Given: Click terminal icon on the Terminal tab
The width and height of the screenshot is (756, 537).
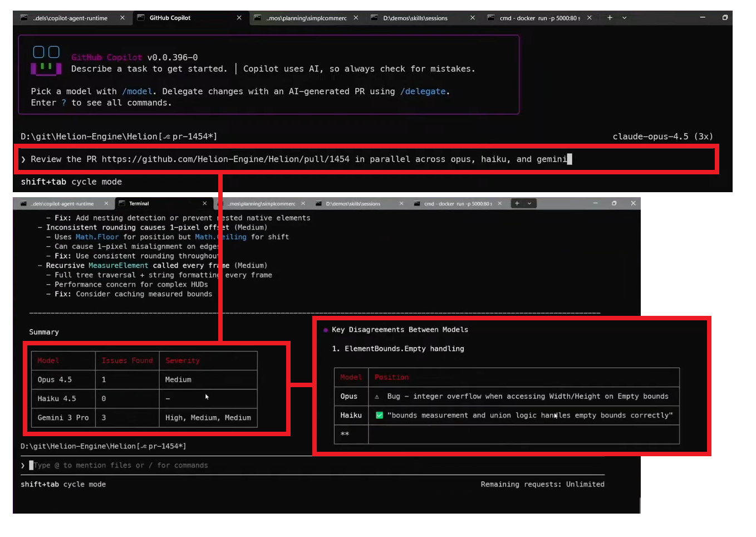Looking at the screenshot, I should click(x=122, y=204).
